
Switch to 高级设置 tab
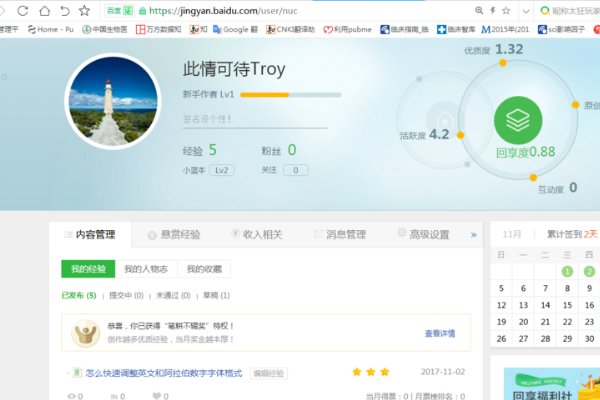pos(424,234)
